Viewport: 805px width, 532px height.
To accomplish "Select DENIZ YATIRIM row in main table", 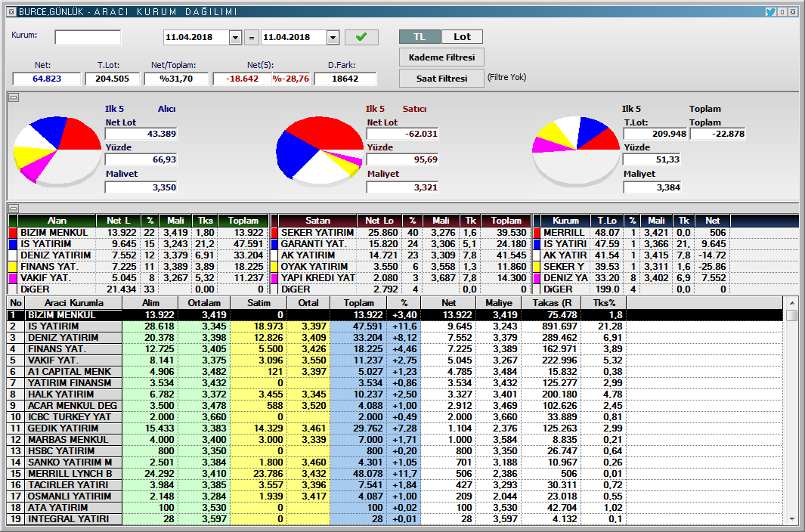I will pyautogui.click(x=395, y=337).
